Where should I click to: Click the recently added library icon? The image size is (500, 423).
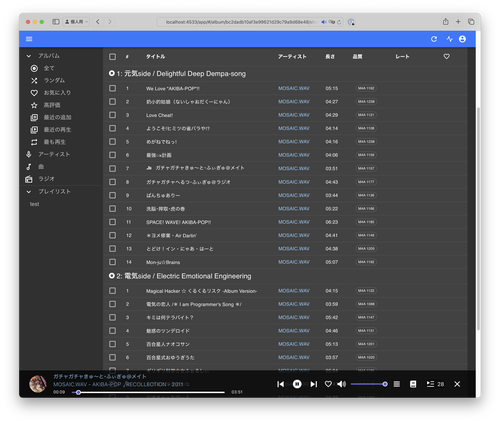click(x=34, y=117)
